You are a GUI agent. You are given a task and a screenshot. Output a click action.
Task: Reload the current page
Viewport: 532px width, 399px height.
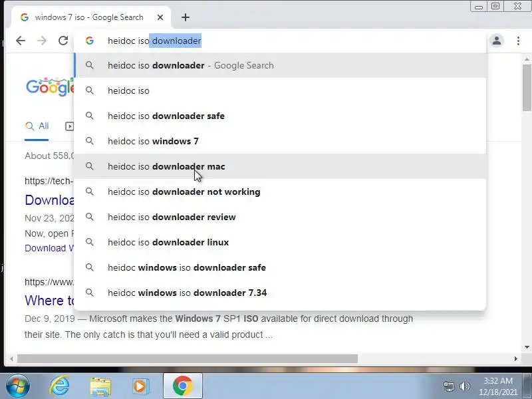[x=63, y=41]
